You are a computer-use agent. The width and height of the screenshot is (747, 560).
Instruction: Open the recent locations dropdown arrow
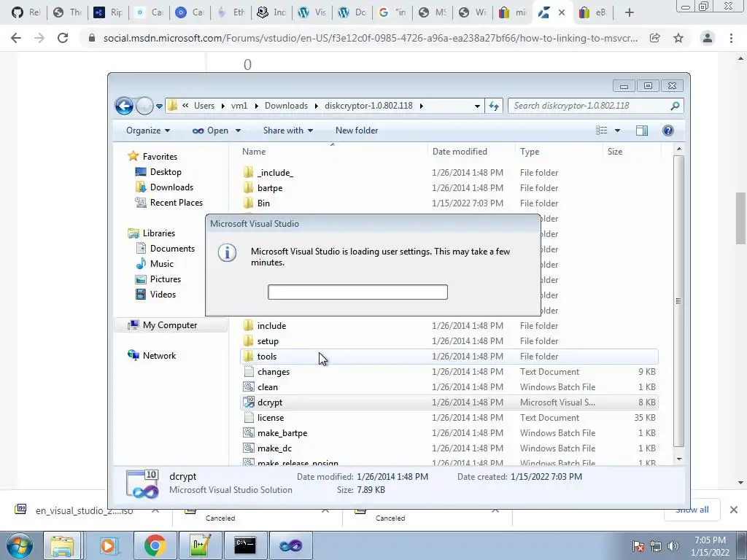coord(159,106)
